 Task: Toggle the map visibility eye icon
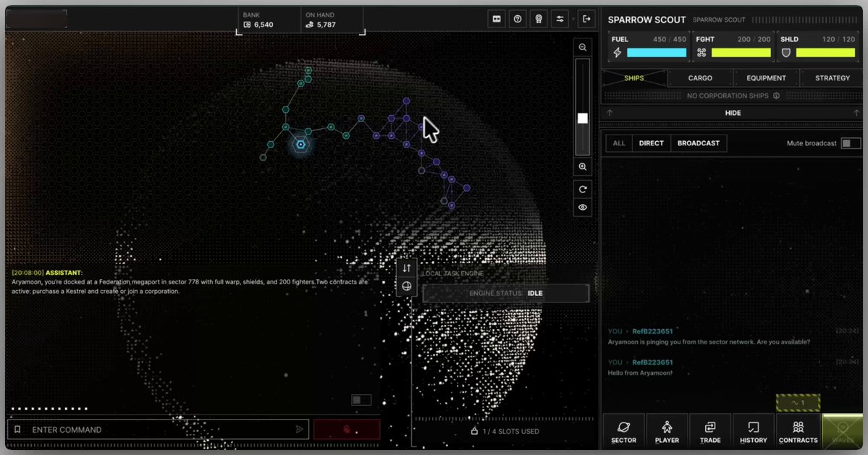click(582, 208)
